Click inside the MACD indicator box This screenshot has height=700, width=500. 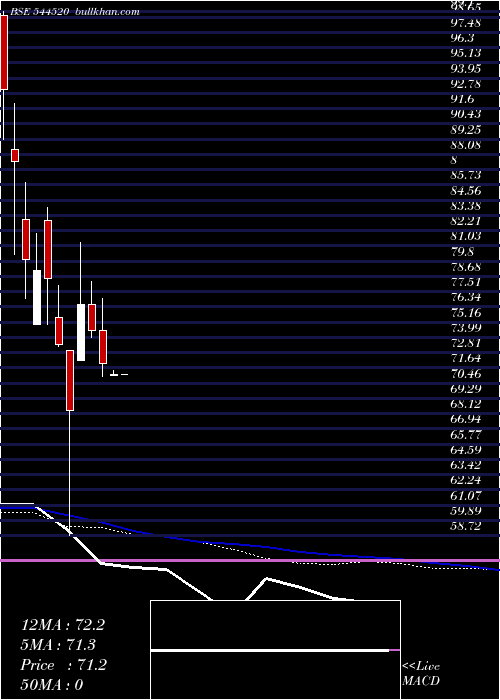coord(275,650)
